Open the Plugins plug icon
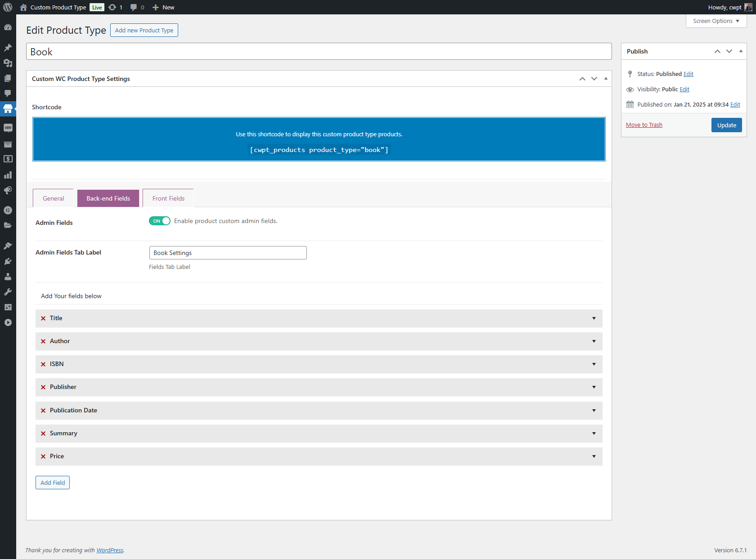This screenshot has height=559, width=756. tap(8, 261)
